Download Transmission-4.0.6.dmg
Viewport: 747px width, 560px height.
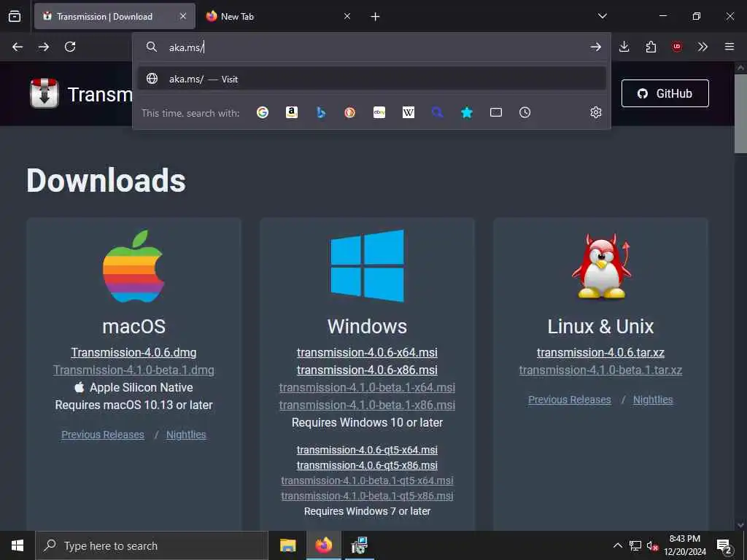click(134, 353)
